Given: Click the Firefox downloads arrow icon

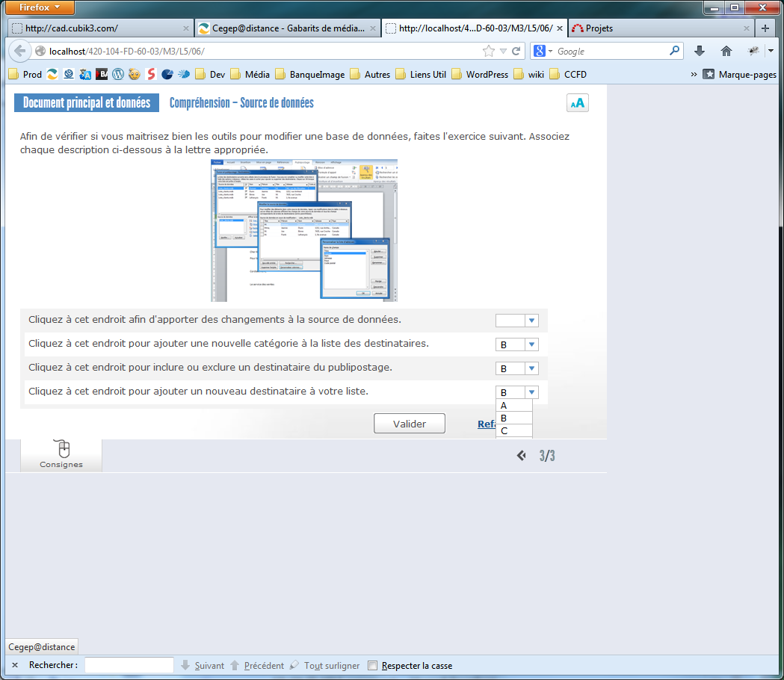Looking at the screenshot, I should pyautogui.click(x=700, y=51).
